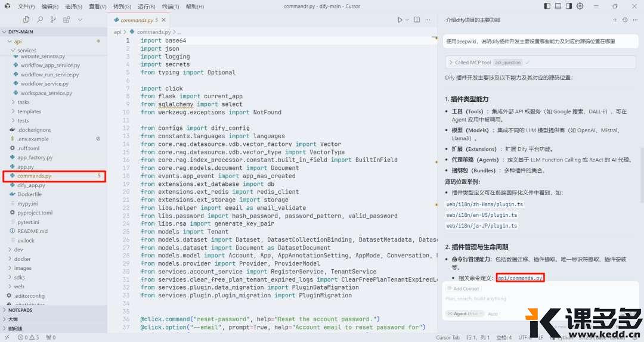Open editor more actions ellipsis

(428, 20)
